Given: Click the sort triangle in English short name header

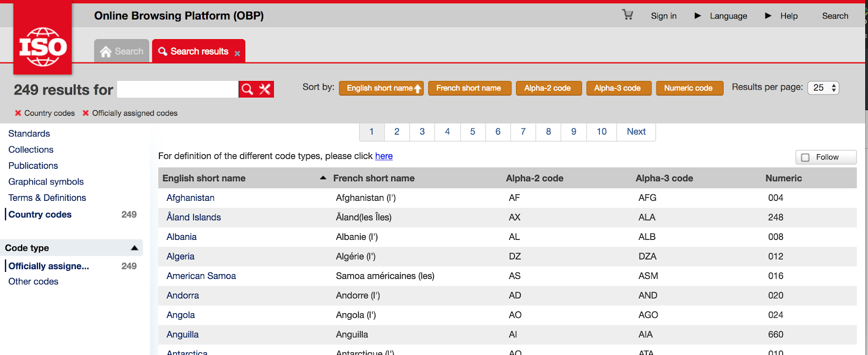Looking at the screenshot, I should point(323,177).
